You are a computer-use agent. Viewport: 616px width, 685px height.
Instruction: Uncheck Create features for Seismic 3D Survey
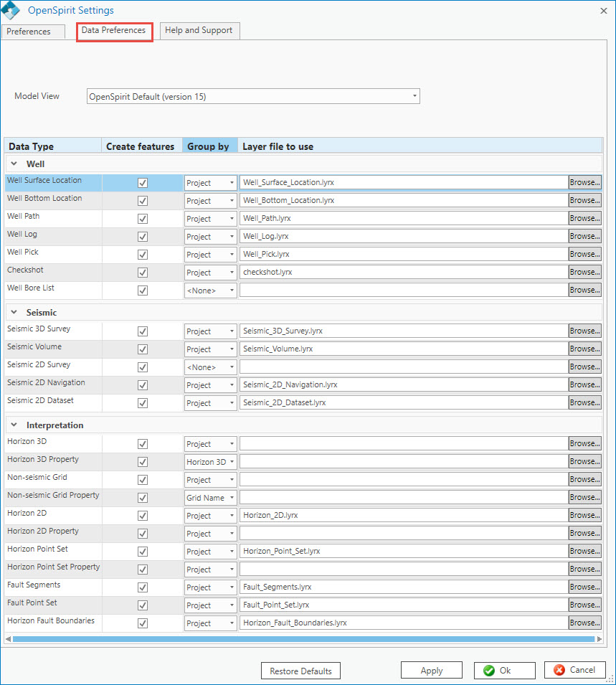click(x=143, y=331)
